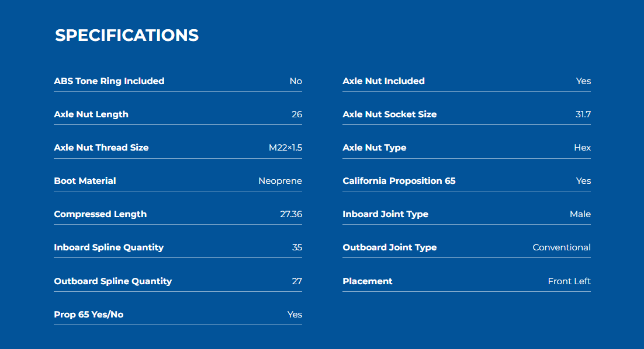The height and width of the screenshot is (349, 644).
Task: Select the Front Left placement value
Action: click(569, 281)
